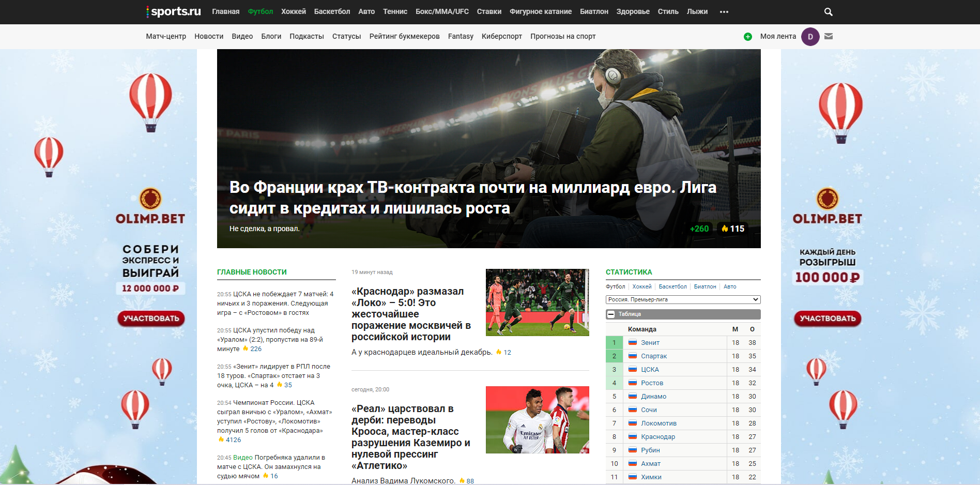The image size is (980, 485).
Task: Click the flame 115 comments badge
Action: point(732,229)
